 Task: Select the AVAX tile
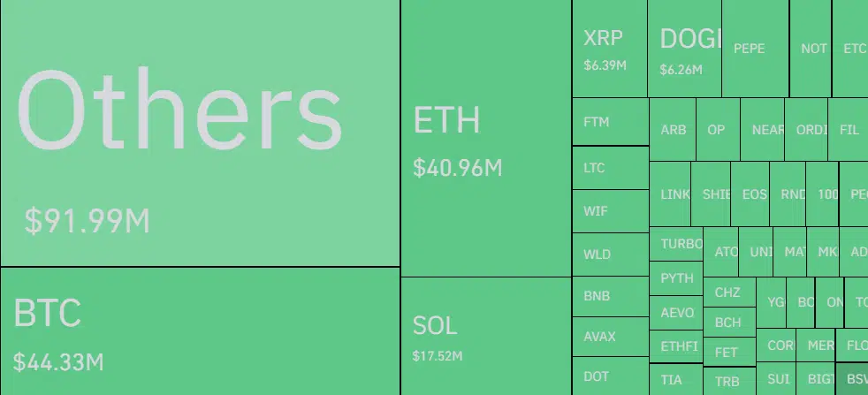point(610,337)
